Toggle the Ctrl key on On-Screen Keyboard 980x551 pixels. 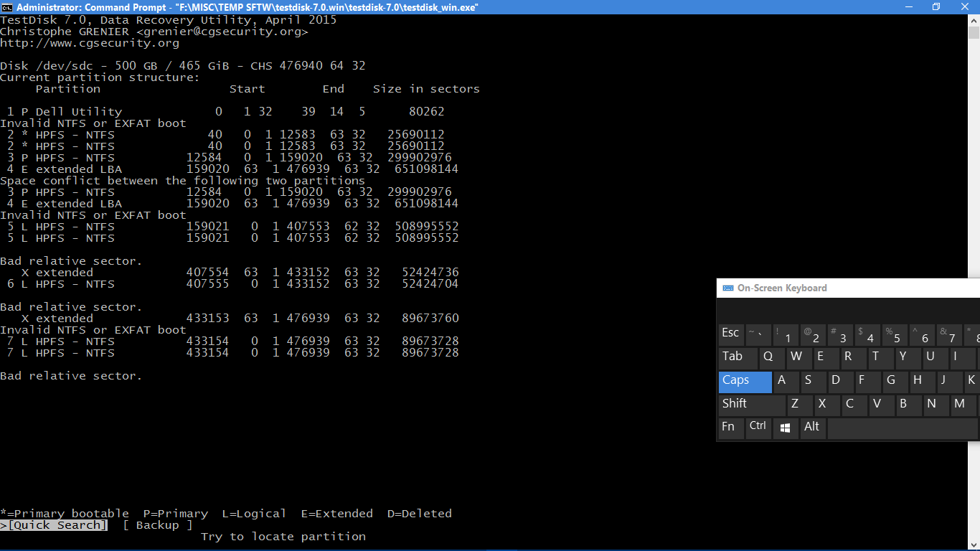point(758,428)
